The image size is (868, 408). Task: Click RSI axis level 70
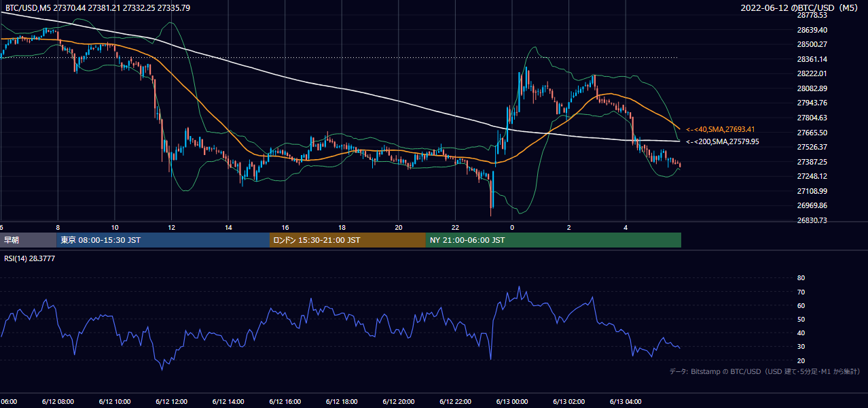pos(801,292)
